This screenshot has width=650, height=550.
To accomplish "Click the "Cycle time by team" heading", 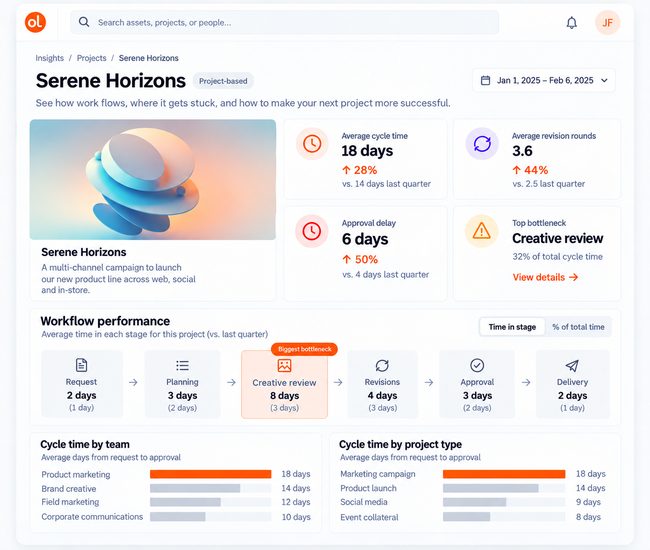I will 85,444.
